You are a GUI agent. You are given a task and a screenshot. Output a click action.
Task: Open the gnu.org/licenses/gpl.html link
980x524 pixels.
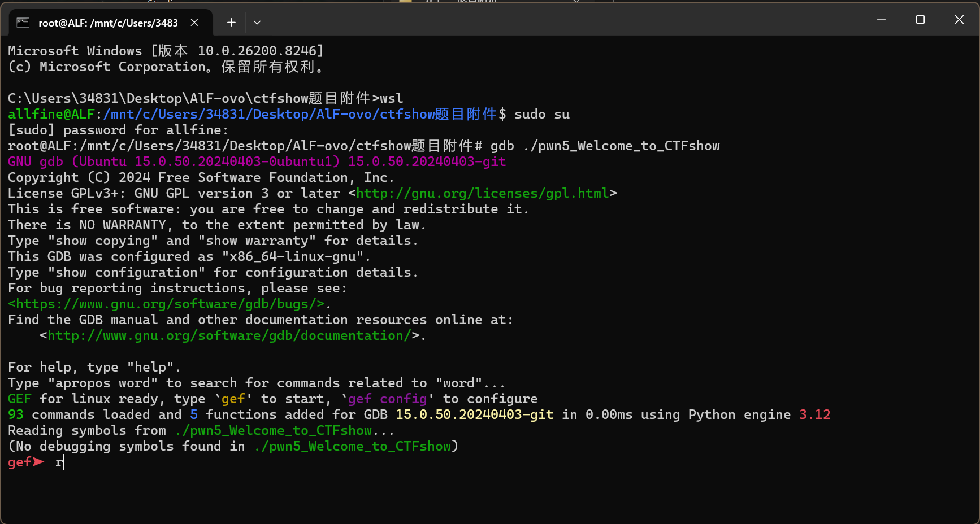point(483,193)
